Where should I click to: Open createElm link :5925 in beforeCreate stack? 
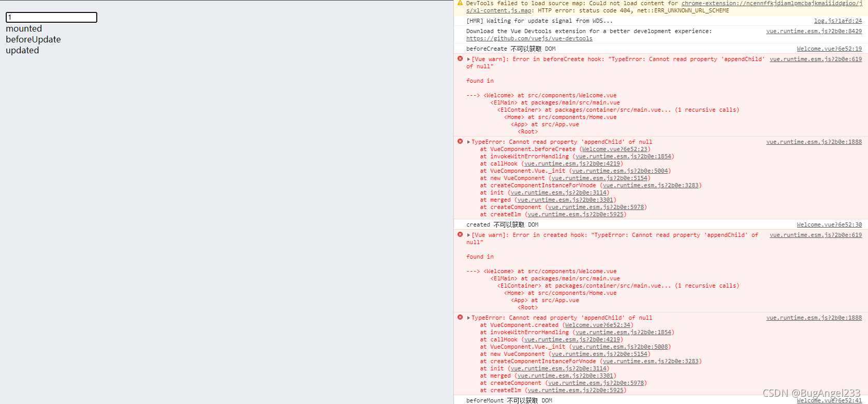coord(576,215)
